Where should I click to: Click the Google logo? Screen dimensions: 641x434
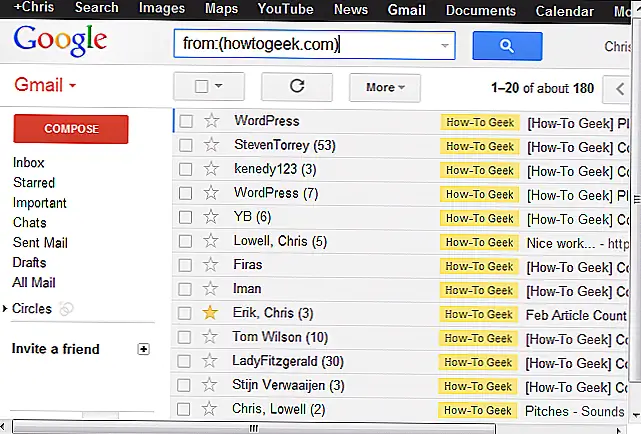(x=60, y=41)
